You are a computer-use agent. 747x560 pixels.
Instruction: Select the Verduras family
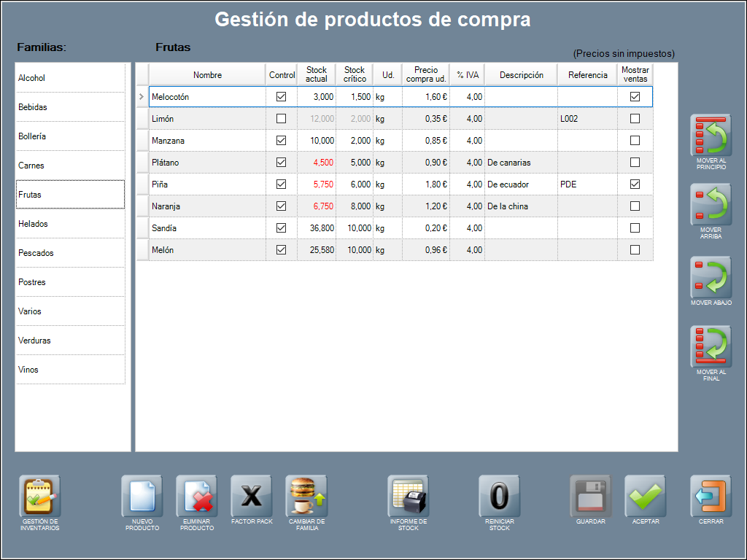click(70, 341)
